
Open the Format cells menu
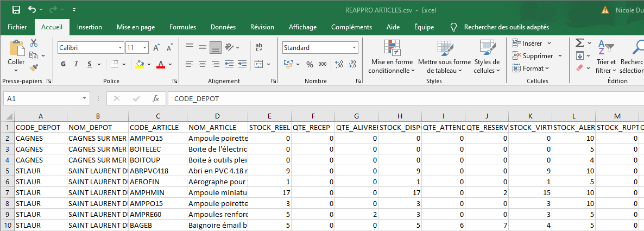tap(531, 68)
